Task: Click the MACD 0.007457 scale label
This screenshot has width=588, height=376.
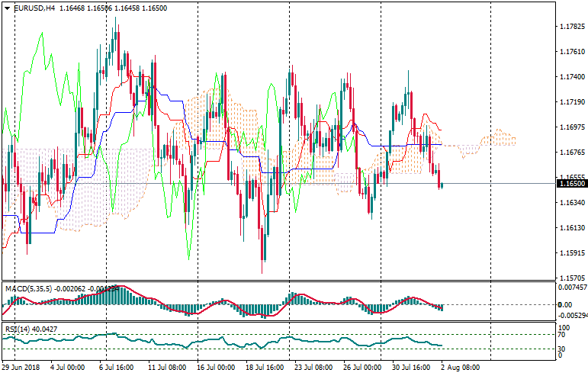Action: point(572,288)
